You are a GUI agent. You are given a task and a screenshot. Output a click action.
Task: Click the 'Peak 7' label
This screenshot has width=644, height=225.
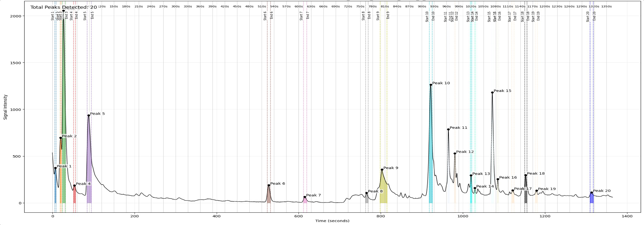tap(313, 195)
